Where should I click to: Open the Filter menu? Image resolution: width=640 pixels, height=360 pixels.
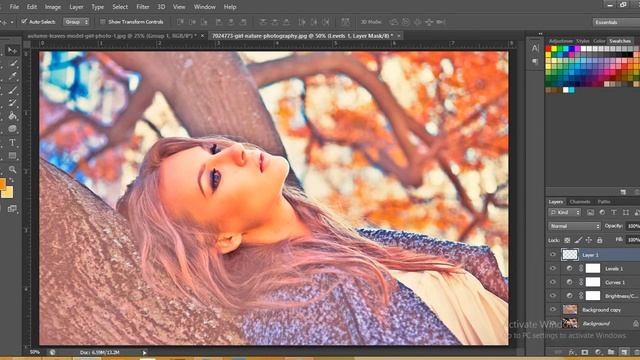[x=142, y=7]
